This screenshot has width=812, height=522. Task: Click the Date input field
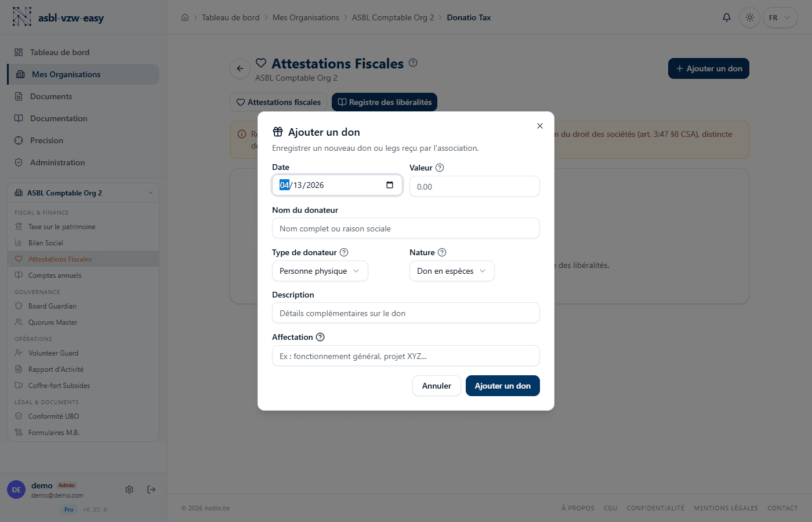coord(337,185)
